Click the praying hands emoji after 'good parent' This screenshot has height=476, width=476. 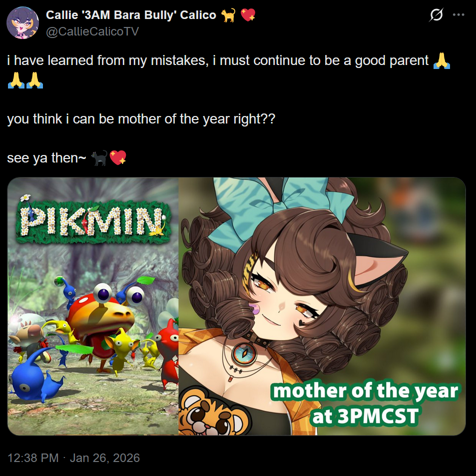tap(442, 61)
